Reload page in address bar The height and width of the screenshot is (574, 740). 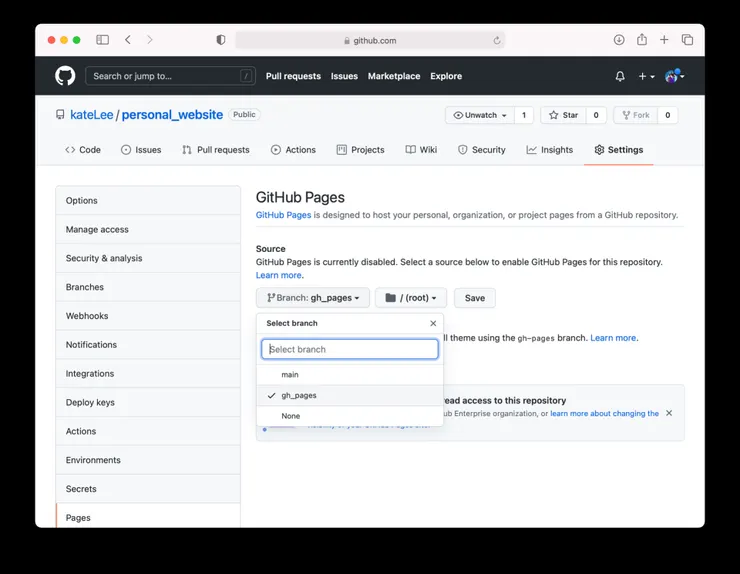(x=497, y=41)
